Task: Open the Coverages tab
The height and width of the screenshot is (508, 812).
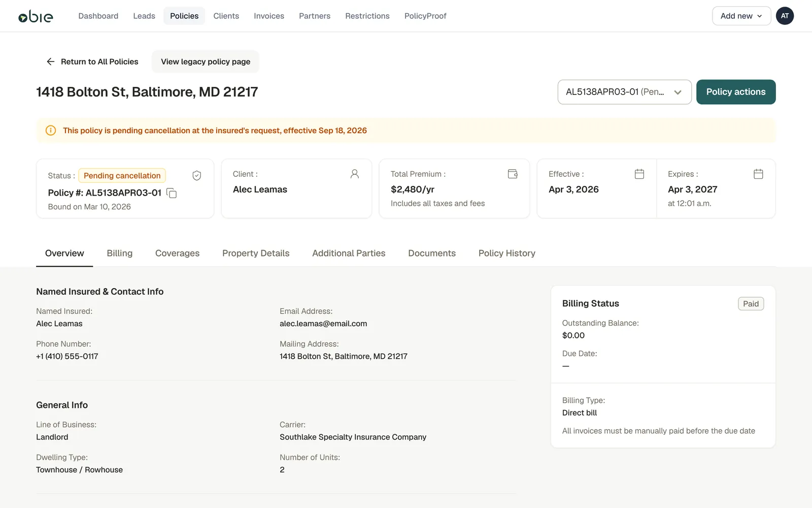Action: 178,253
